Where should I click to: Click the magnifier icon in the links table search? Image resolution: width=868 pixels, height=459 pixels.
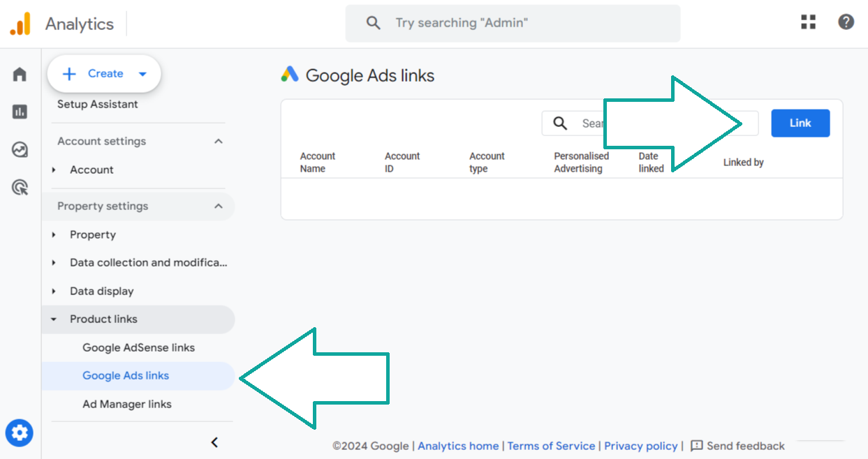[x=560, y=123]
